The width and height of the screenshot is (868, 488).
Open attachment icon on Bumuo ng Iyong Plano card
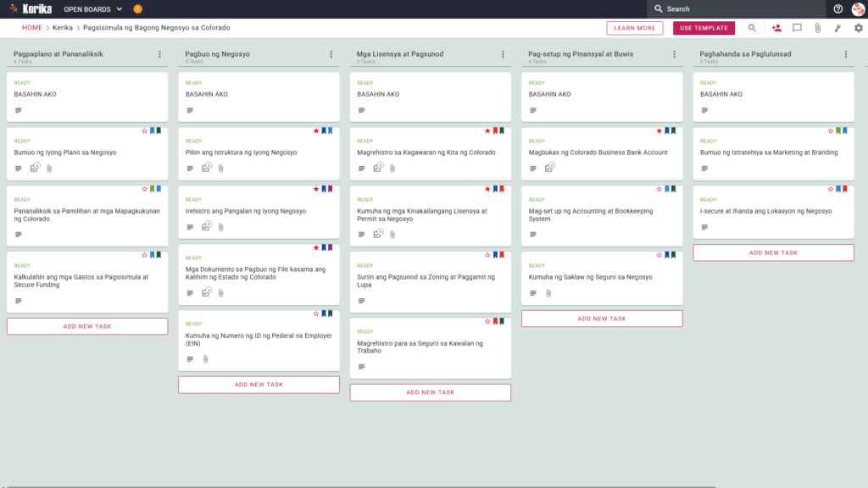49,169
